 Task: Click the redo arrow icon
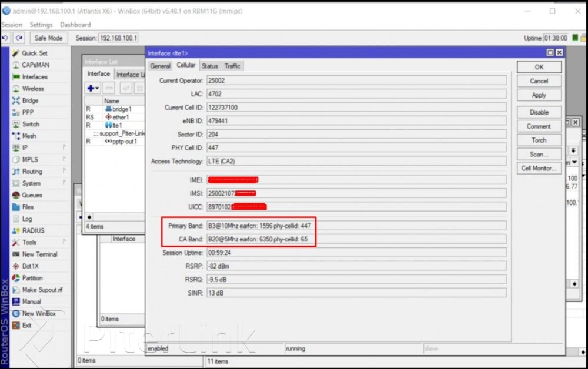tap(19, 38)
